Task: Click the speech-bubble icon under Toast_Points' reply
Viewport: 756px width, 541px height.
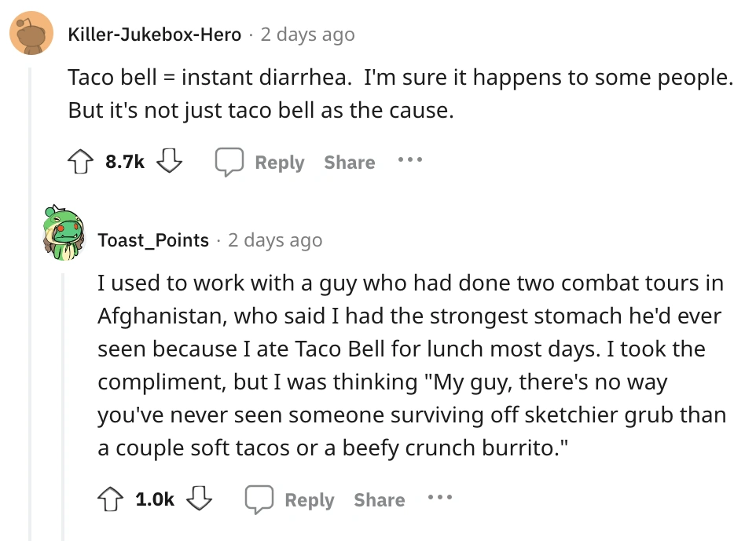Action: [x=259, y=499]
